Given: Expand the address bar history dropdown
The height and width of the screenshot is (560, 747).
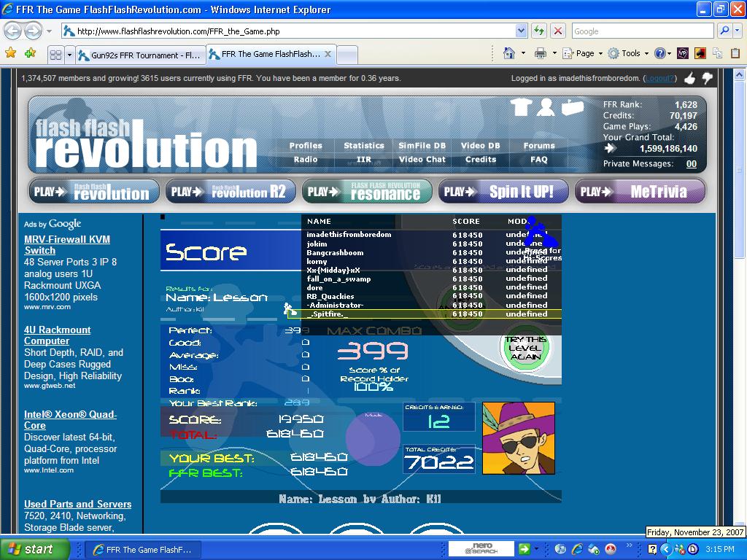Looking at the screenshot, I should (x=521, y=31).
